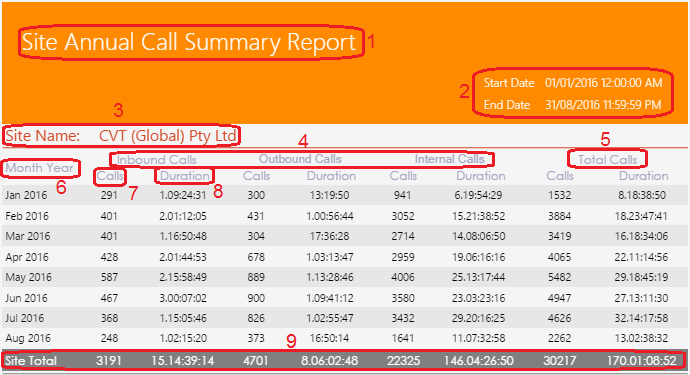The image size is (690, 375).
Task: Click Site Total internal calls 22325
Action: pyautogui.click(x=403, y=361)
